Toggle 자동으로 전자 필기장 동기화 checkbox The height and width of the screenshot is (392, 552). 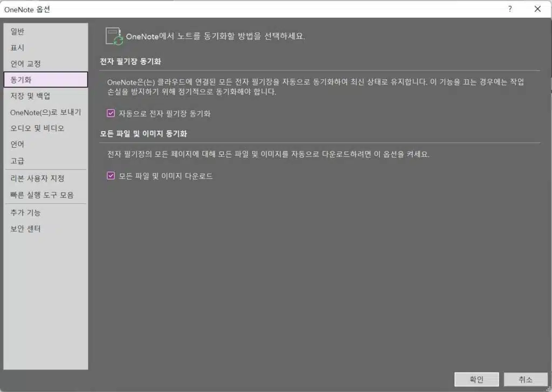click(111, 113)
